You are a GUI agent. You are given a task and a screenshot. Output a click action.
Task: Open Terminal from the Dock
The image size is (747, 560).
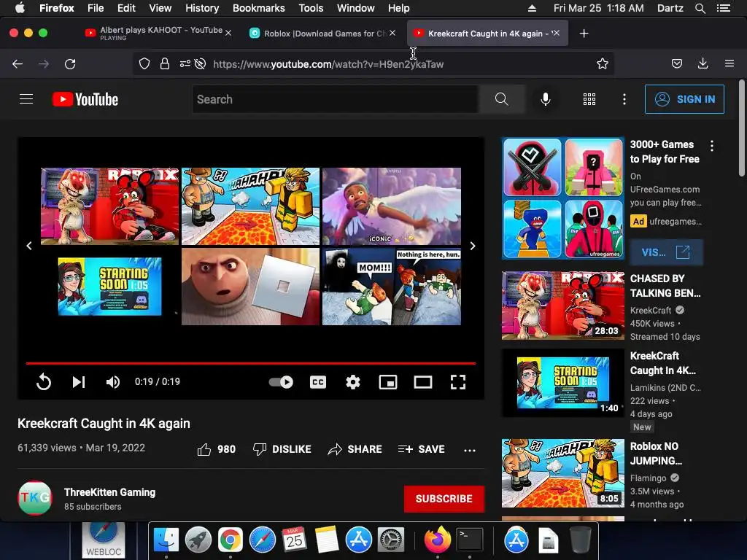[x=470, y=540]
